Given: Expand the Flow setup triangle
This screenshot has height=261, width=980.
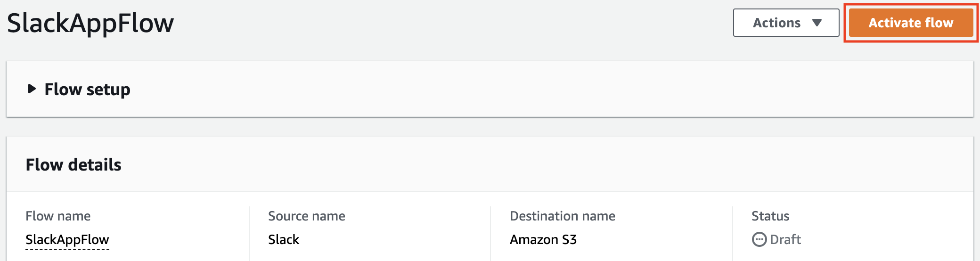Looking at the screenshot, I should pos(32,89).
